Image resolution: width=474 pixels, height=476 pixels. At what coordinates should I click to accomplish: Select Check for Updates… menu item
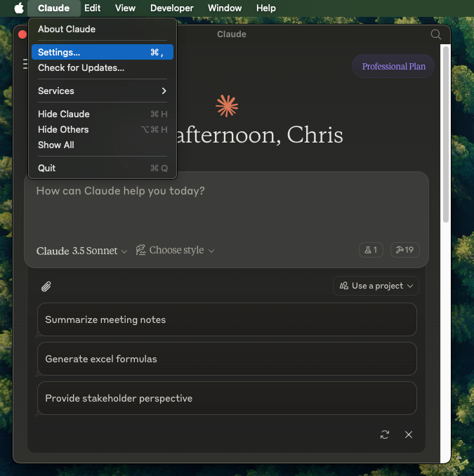coord(103,67)
